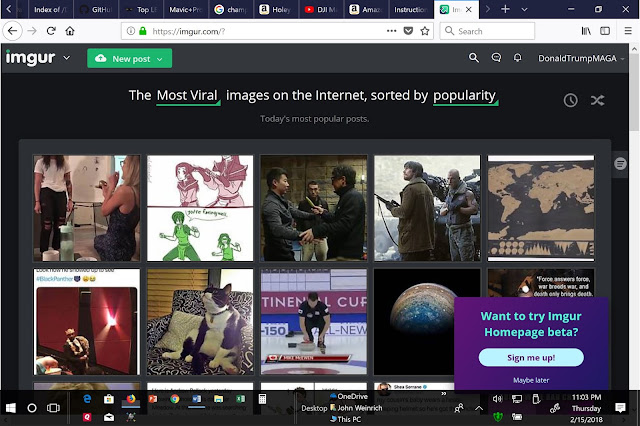Screen dimensions: 640x426
Task: Open the Windows Start menu
Action: point(11,408)
